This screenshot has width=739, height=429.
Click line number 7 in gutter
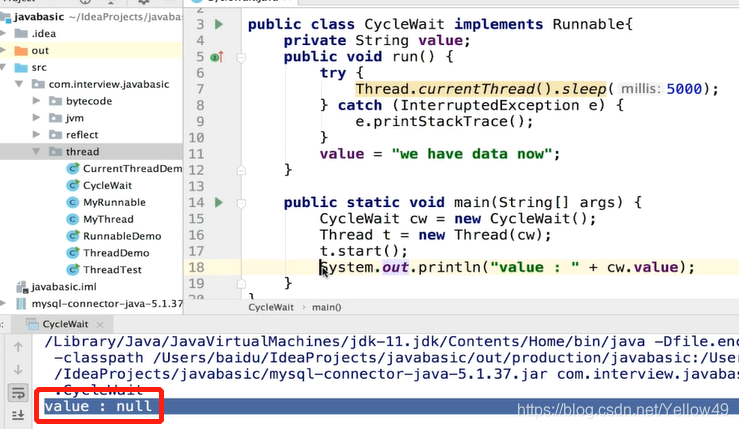(x=200, y=89)
